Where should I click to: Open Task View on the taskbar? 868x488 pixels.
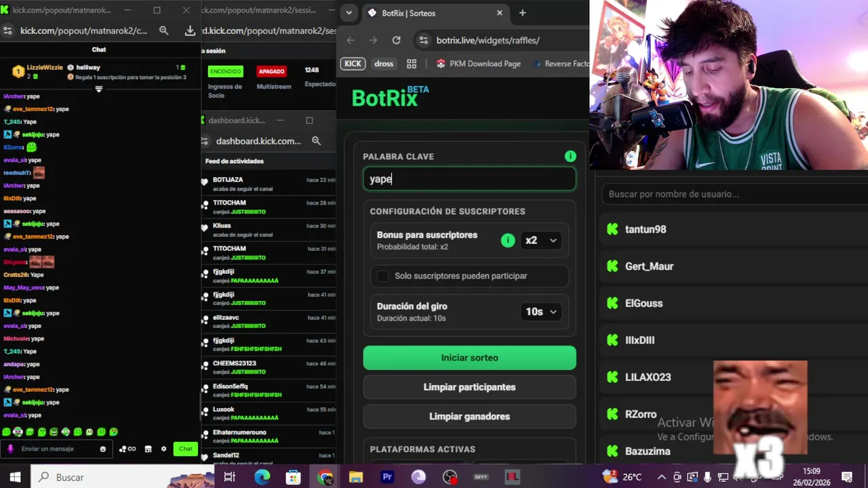pos(229,477)
